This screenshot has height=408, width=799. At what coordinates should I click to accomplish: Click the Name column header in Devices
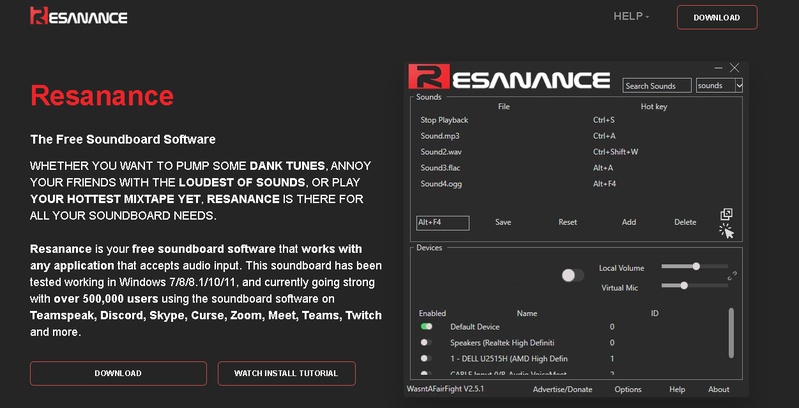[527, 313]
